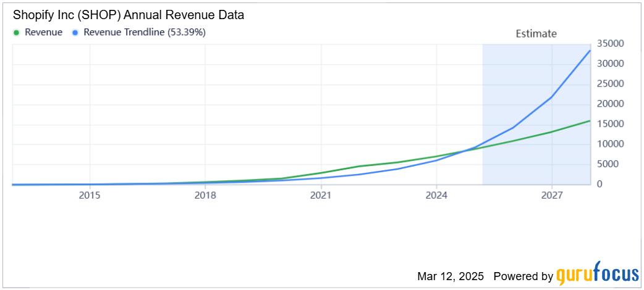Viewport: 644px width, 290px height.
Task: Click the green Revenue legend dot
Action: coord(17,33)
